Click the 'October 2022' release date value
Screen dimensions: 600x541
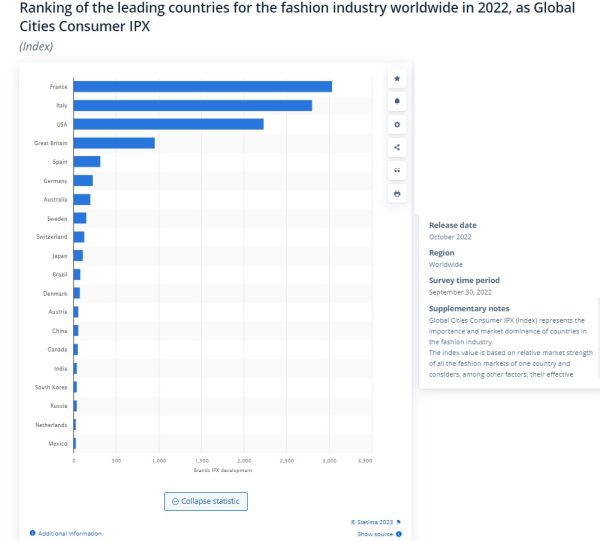450,237
